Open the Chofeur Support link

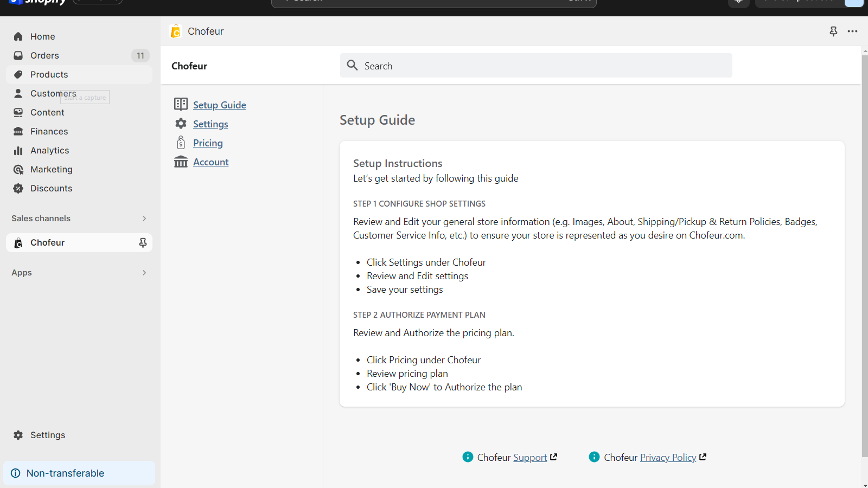tap(530, 458)
